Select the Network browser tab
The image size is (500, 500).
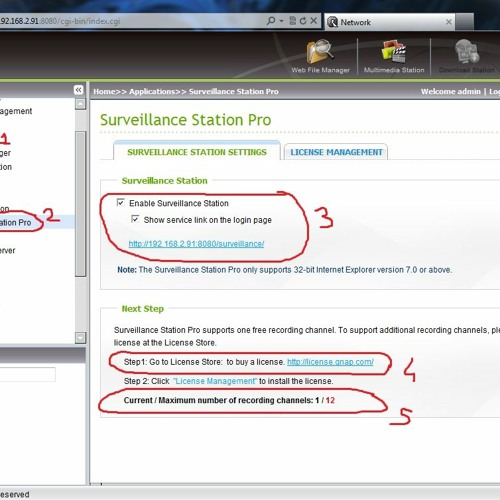(x=390, y=22)
